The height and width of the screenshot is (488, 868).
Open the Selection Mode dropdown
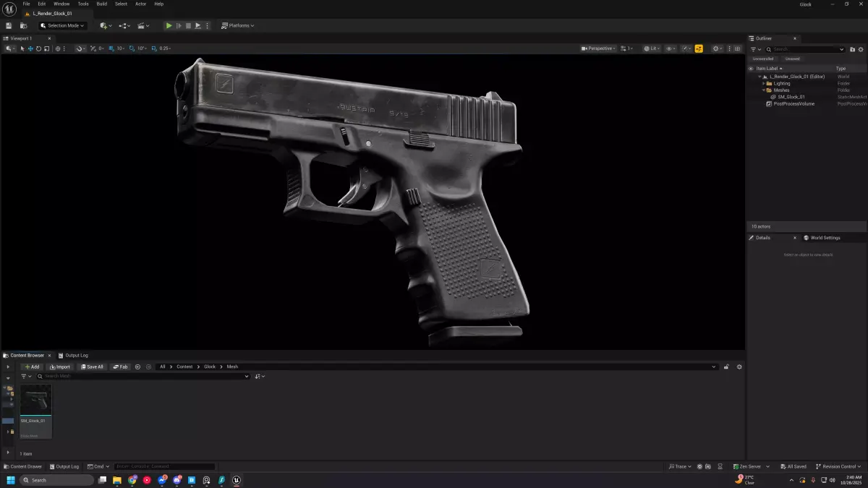[62, 25]
